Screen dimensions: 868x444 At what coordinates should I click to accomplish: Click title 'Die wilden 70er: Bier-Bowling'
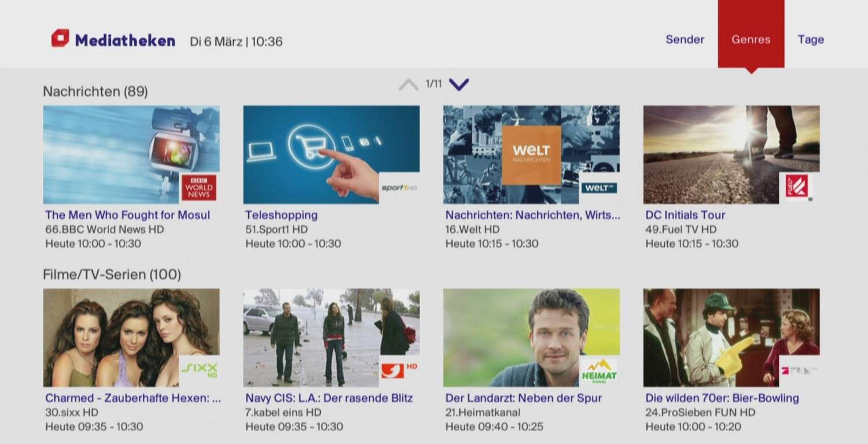(722, 398)
